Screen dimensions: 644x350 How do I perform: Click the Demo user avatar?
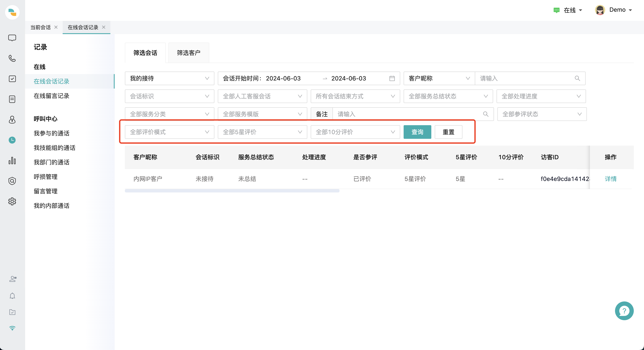[x=600, y=10]
